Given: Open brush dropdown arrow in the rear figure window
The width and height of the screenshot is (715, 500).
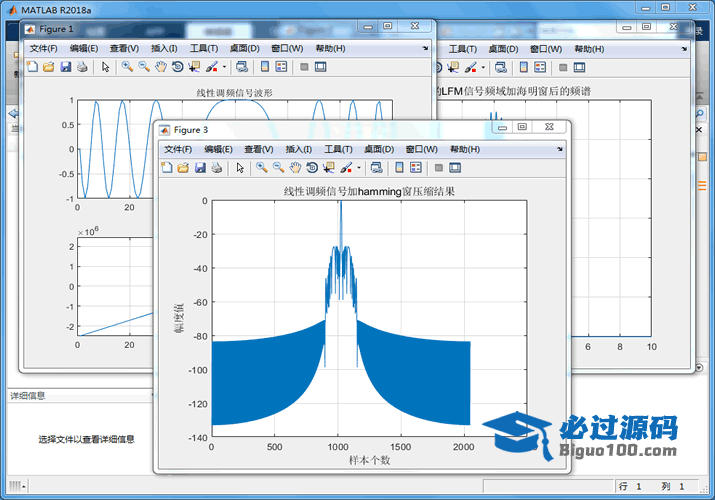Looking at the screenshot, I should 483,67.
